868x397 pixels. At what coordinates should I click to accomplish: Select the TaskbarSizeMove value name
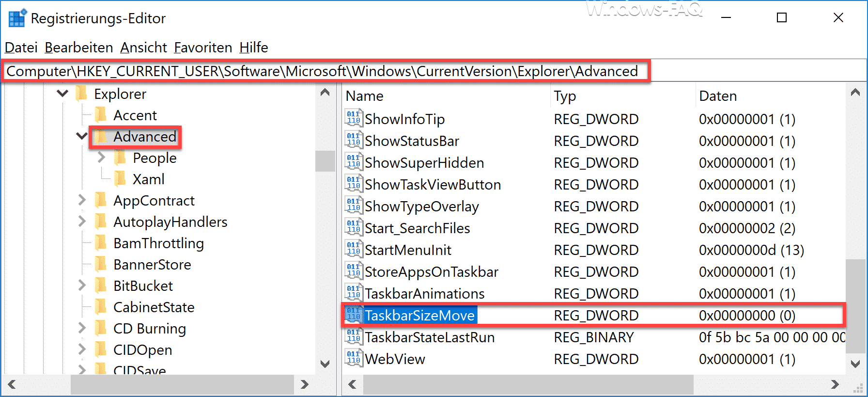click(x=420, y=316)
